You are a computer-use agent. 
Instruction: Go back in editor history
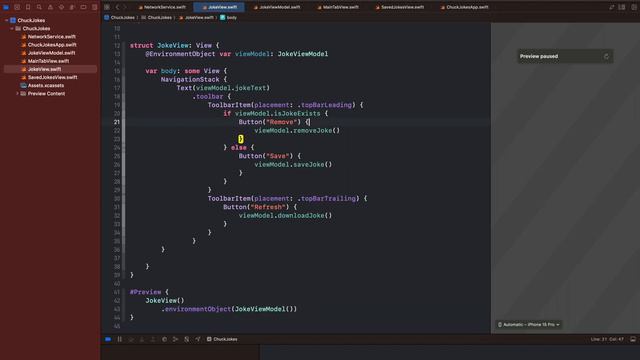click(x=117, y=7)
